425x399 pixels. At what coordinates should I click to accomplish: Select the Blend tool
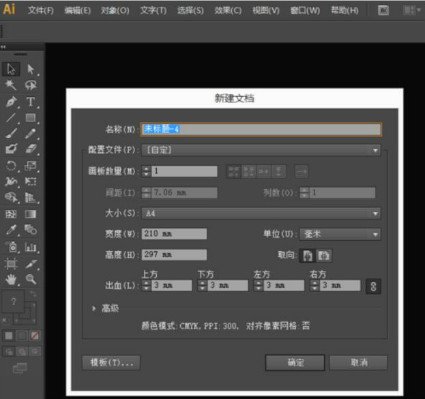tap(30, 230)
